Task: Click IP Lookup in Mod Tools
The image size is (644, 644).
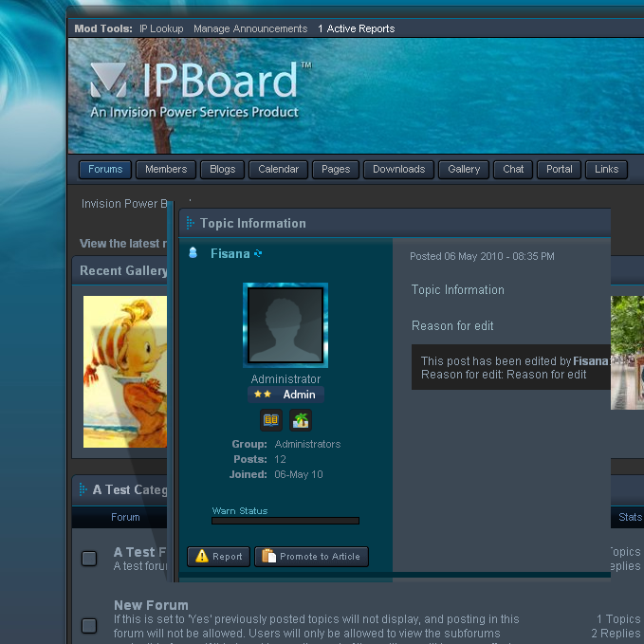Action: coord(161,28)
